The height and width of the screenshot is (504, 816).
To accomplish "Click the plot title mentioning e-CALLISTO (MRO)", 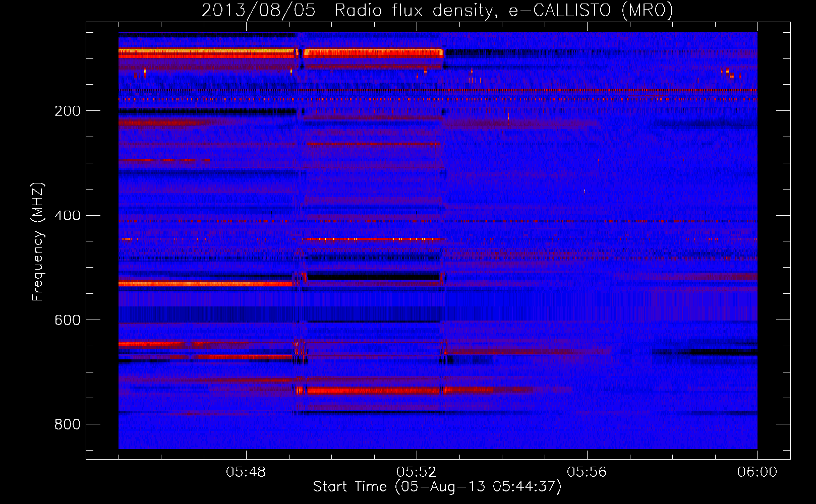I will (437, 10).
